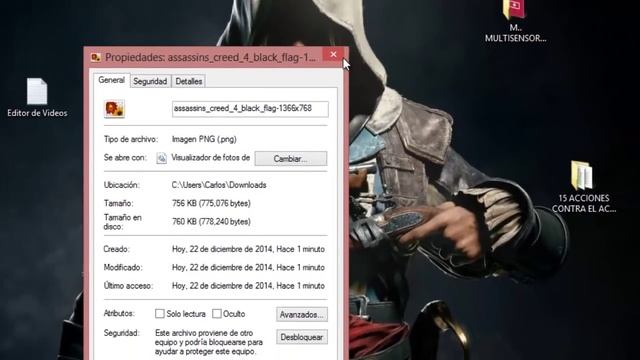The image size is (640, 360).
Task: Click the Propiedades window title text
Action: pos(210,58)
